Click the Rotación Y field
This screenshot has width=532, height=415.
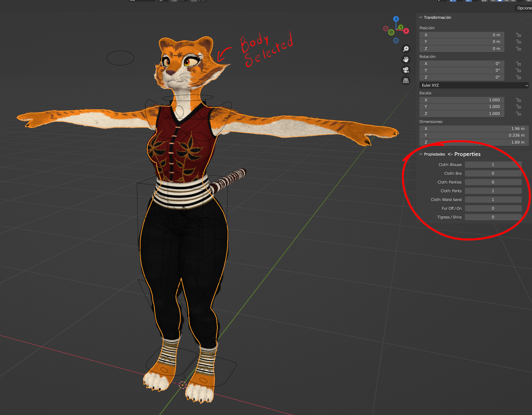pyautogui.click(x=462, y=70)
